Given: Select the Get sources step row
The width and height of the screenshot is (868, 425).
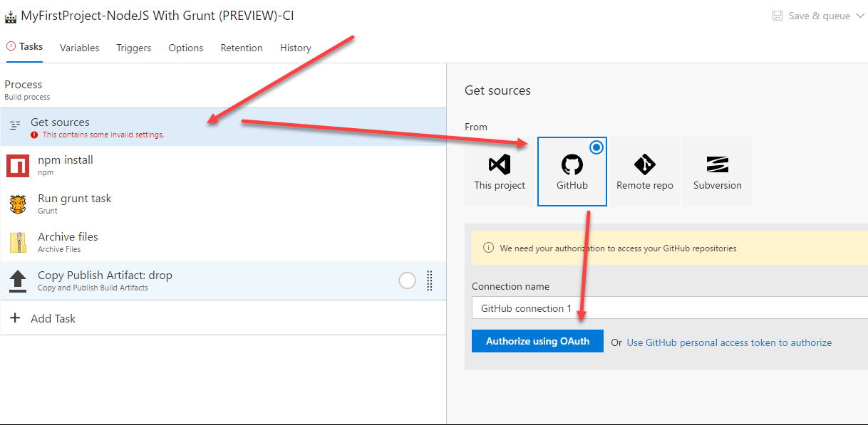Looking at the screenshot, I should (223, 127).
